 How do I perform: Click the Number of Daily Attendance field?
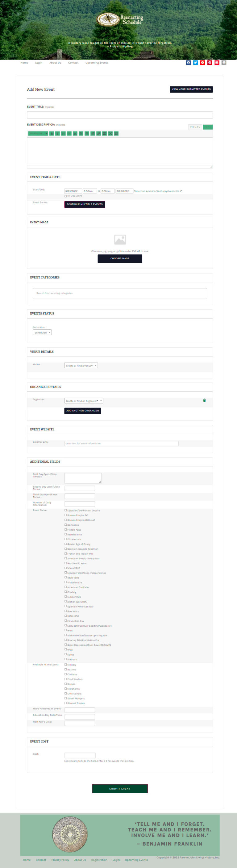click(x=80, y=504)
